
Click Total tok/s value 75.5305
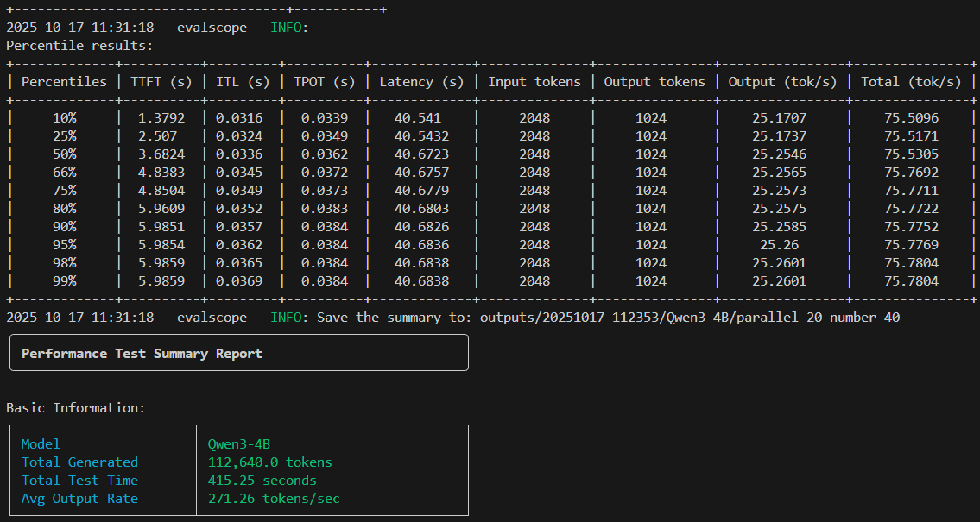point(911,154)
